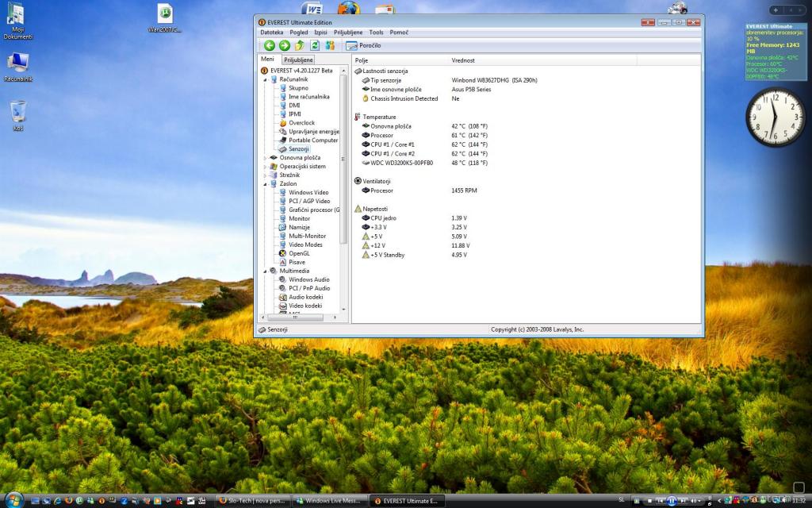Open the Pomoč menu
This screenshot has width=812, height=508.
pyautogui.click(x=399, y=32)
